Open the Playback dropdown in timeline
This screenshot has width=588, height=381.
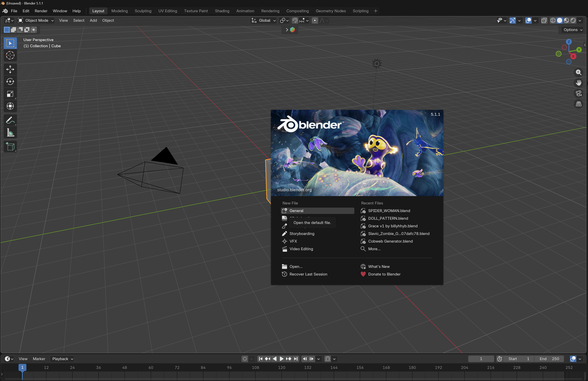pos(62,359)
